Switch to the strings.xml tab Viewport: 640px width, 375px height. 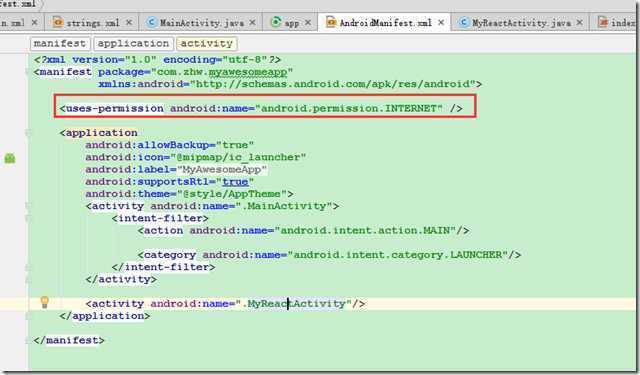click(92, 22)
